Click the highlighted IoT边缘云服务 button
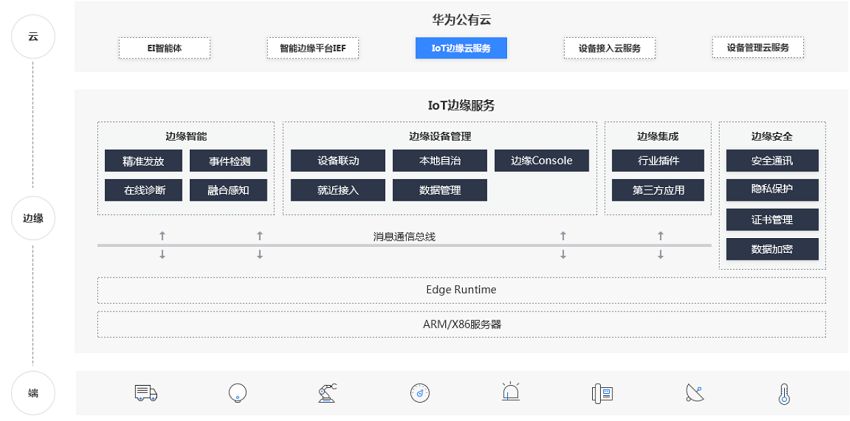 click(x=461, y=48)
